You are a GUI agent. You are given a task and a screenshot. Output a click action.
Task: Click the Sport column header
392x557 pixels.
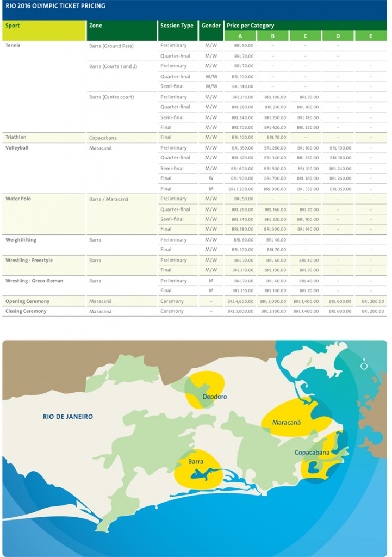[12, 26]
